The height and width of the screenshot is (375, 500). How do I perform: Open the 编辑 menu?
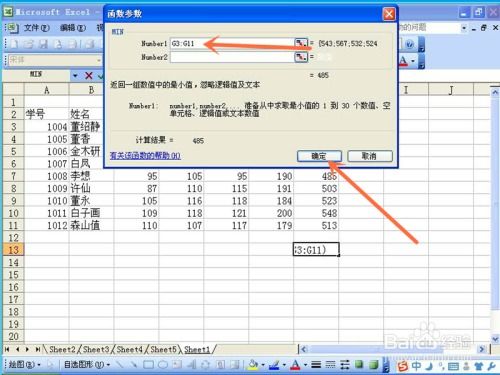73,28
